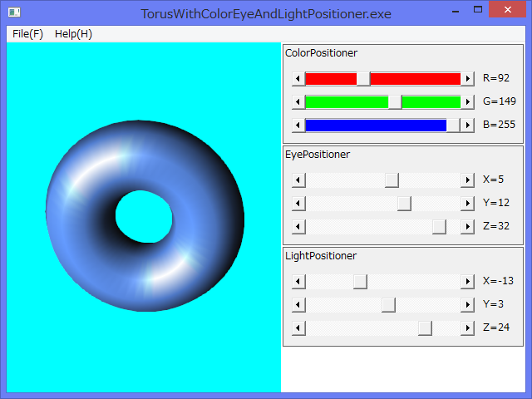Screen dimensions: 532x399
Task: Click the right arrow of the blue B scrollbar
Action: (x=467, y=126)
